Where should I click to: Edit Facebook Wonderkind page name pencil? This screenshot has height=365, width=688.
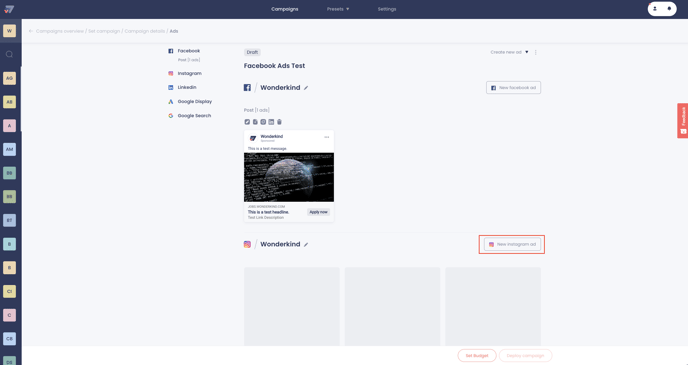pyautogui.click(x=306, y=88)
